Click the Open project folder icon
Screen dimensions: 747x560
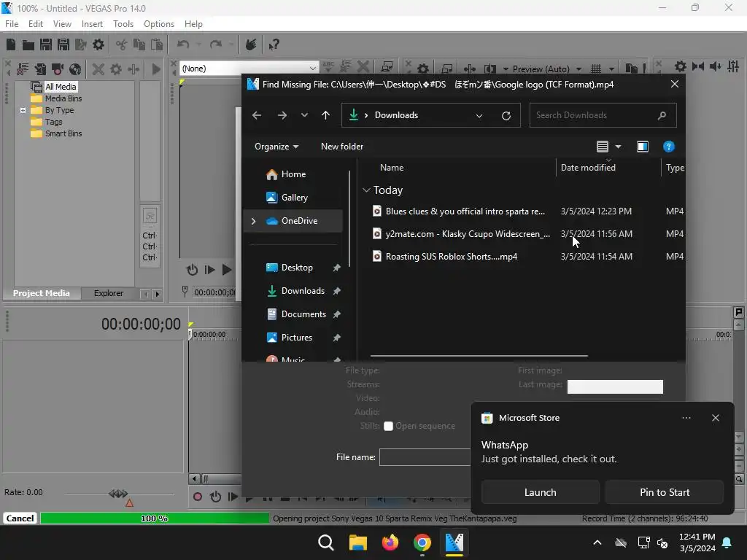tap(28, 44)
